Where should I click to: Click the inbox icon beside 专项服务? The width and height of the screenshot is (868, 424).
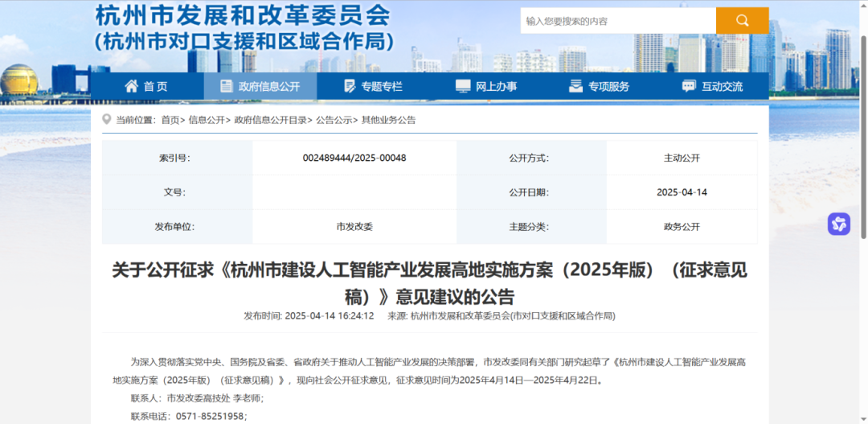(x=575, y=86)
